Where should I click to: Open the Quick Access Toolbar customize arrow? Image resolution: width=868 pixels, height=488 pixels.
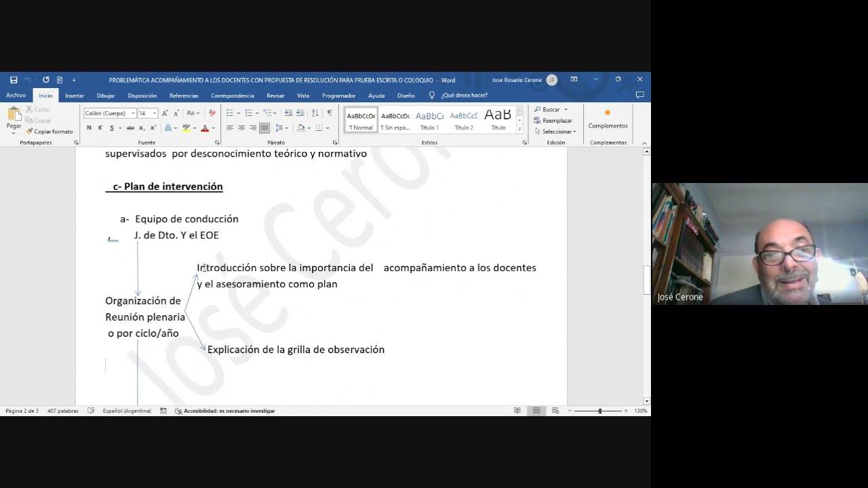click(74, 80)
